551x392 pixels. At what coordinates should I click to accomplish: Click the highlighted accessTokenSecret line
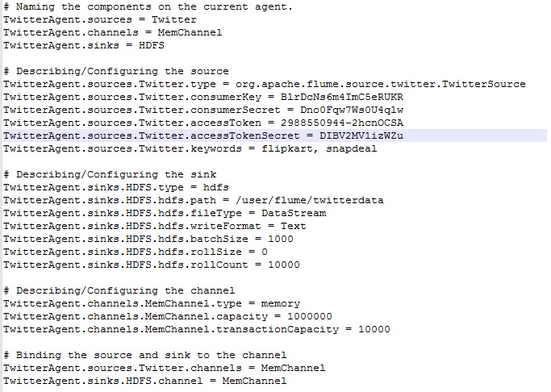point(203,136)
